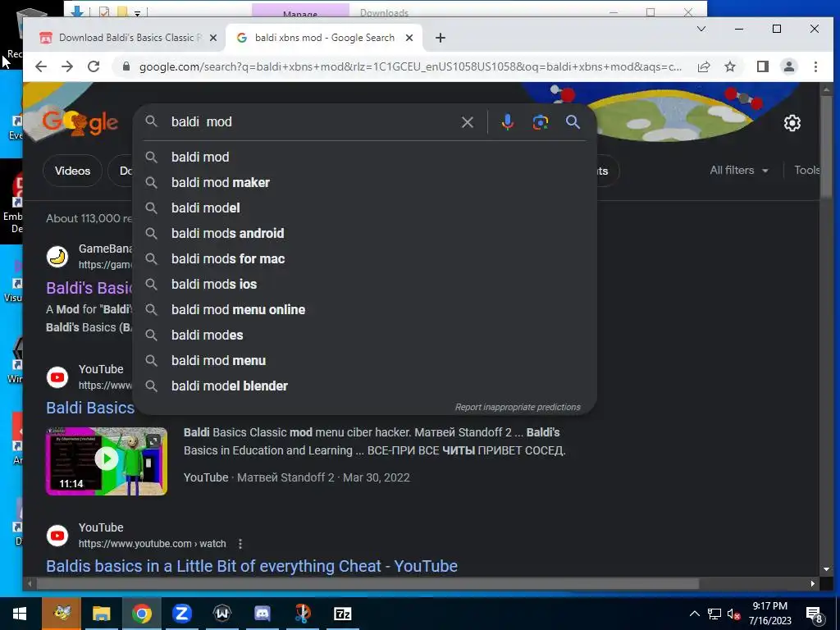Screen dimensions: 840x630
Task: Reload the page with refresh icon
Action: [94, 66]
